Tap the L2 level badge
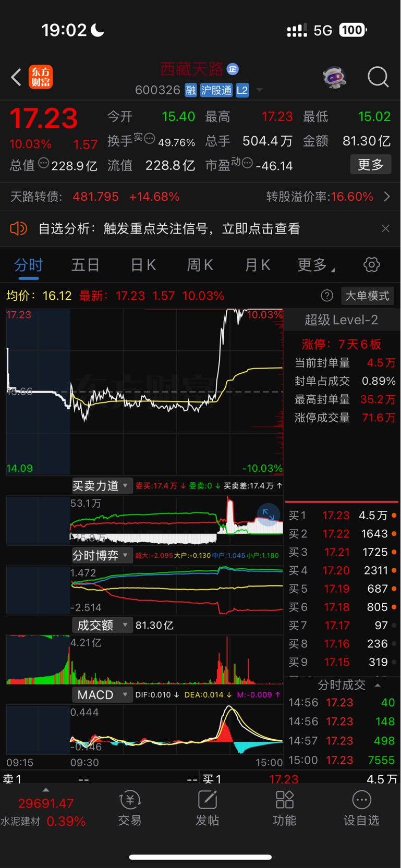Viewport: 401px width, 868px height. (x=242, y=90)
